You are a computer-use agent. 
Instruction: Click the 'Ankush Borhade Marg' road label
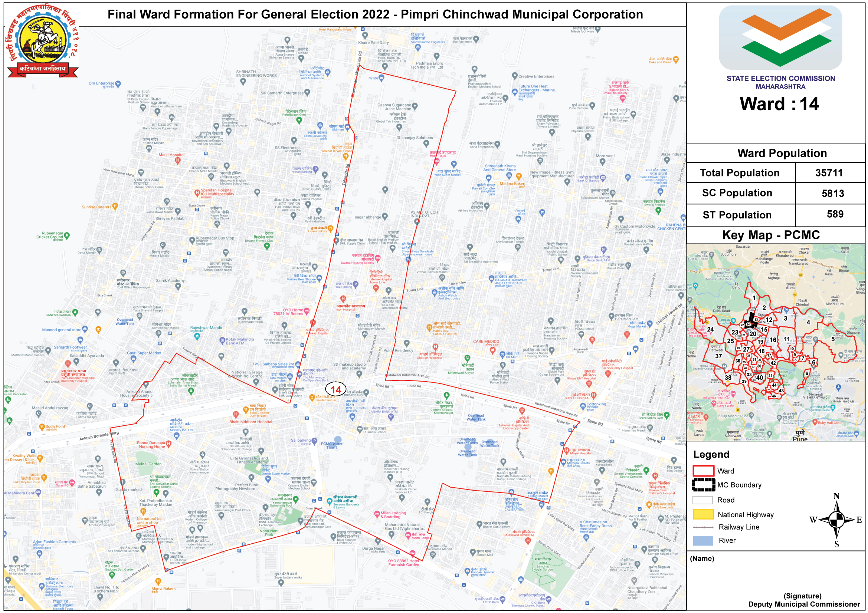(99, 436)
